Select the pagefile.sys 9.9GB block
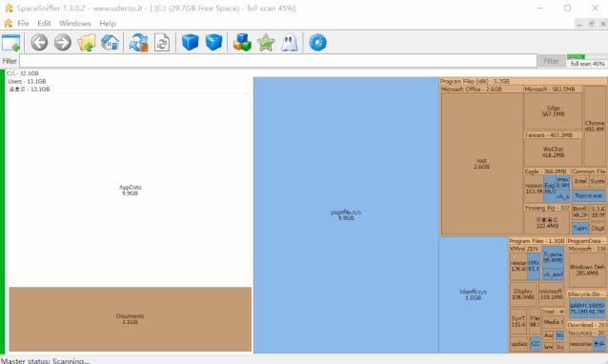 tap(346, 214)
